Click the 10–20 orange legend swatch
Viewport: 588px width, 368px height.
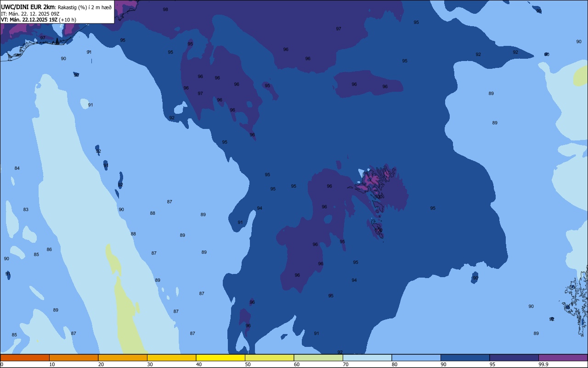click(74, 357)
